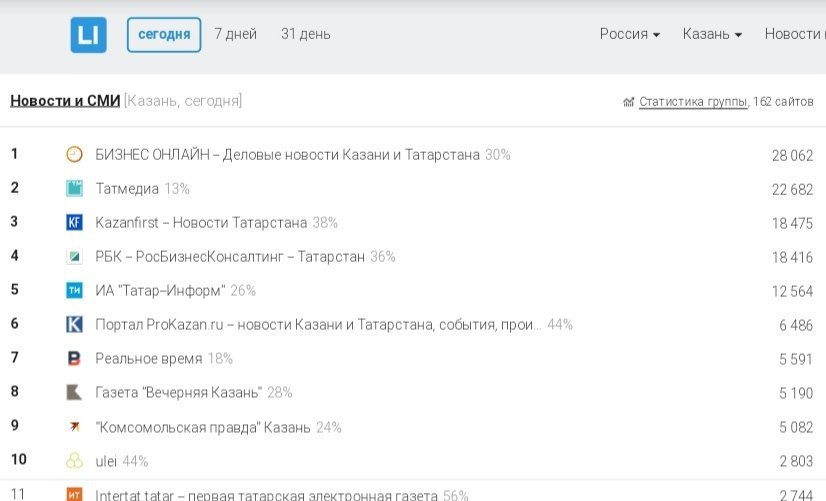Click the ProKazan.ru portal favicon
This screenshot has height=501, width=826.
point(74,325)
